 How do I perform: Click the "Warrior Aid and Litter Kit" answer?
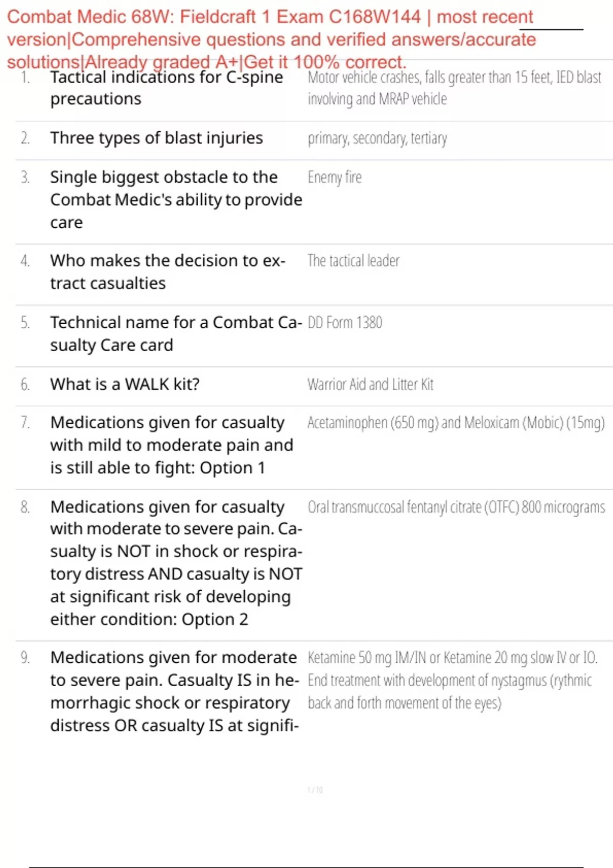click(x=370, y=384)
